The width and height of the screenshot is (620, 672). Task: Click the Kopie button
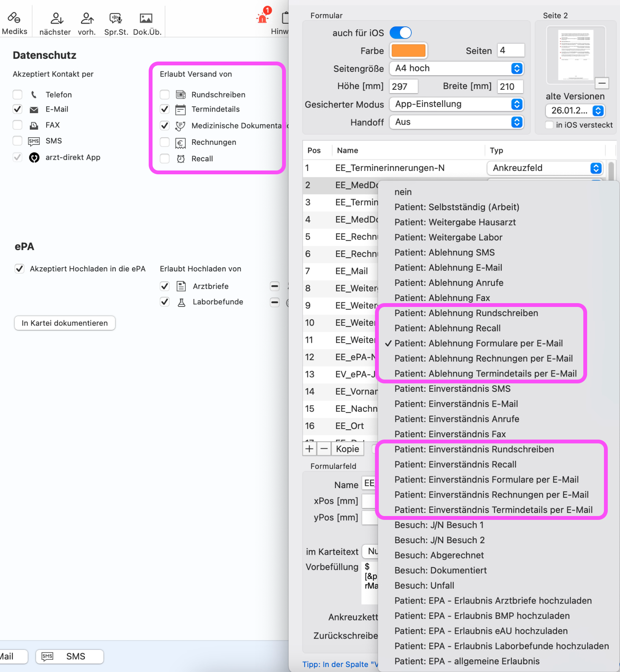tap(347, 448)
